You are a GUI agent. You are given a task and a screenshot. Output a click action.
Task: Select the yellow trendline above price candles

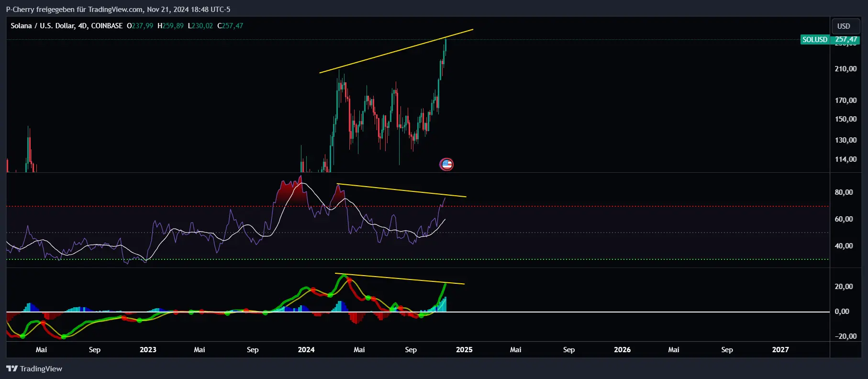(396, 51)
